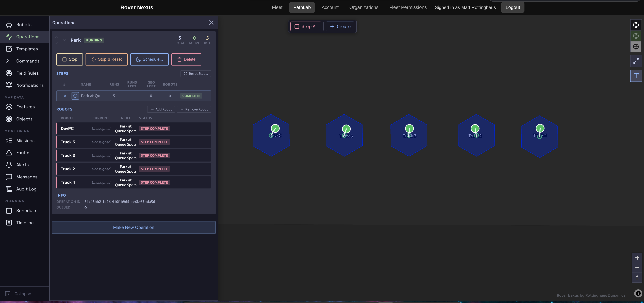Select the Truck 2 robot row
Viewport: 644px width, 303px height.
point(134,169)
